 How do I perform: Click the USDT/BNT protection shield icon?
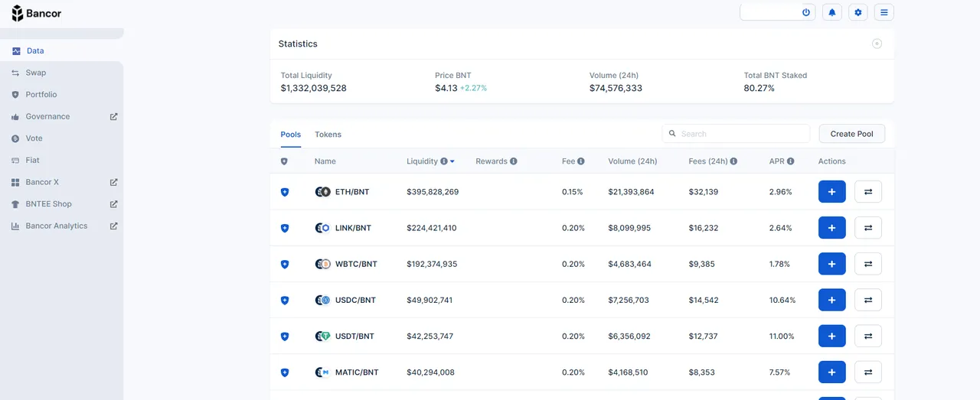pos(285,337)
